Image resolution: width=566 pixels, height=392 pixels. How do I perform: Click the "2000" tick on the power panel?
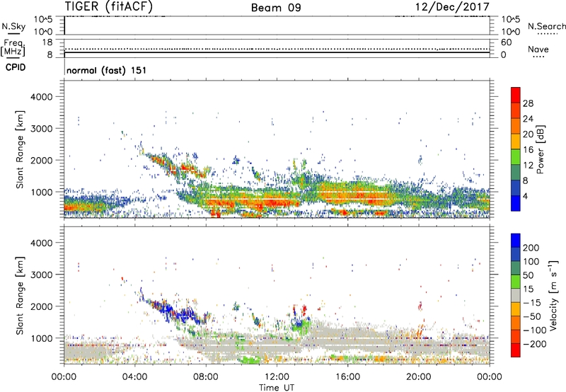(42, 160)
